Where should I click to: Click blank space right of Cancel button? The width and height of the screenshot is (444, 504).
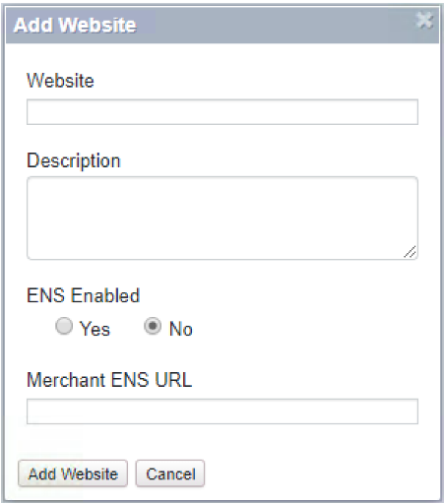[322, 473]
